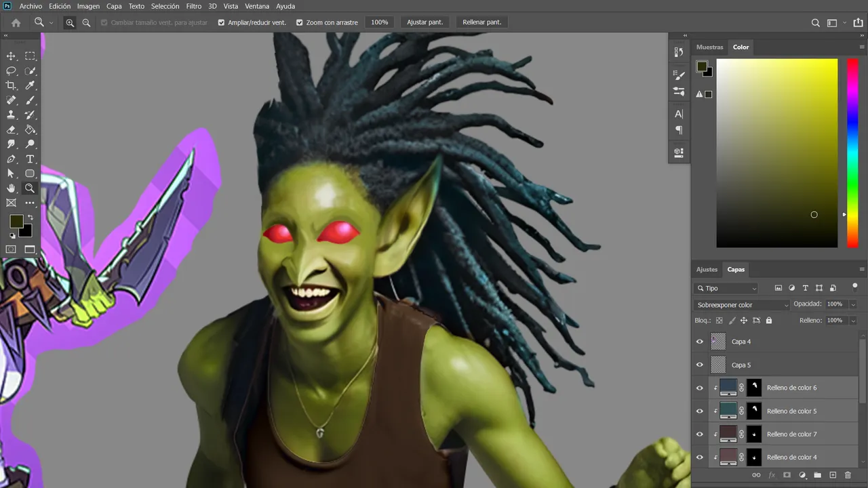Swap foreground and background colors

coord(30,218)
